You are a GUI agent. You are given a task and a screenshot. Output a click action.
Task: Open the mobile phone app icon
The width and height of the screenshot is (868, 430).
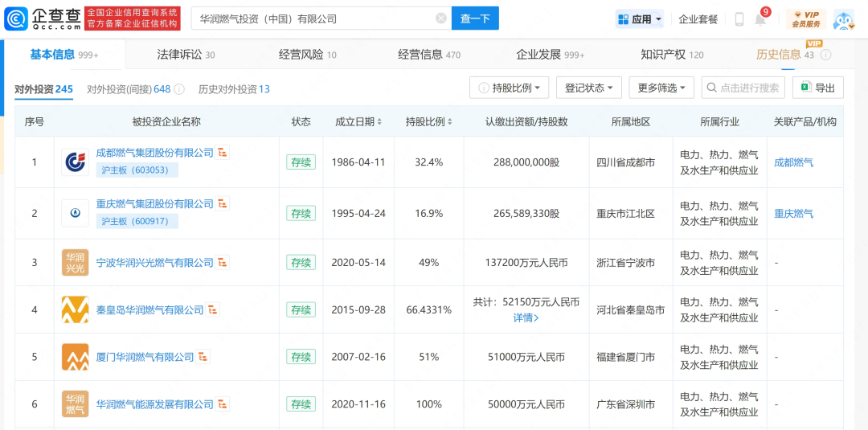(739, 18)
